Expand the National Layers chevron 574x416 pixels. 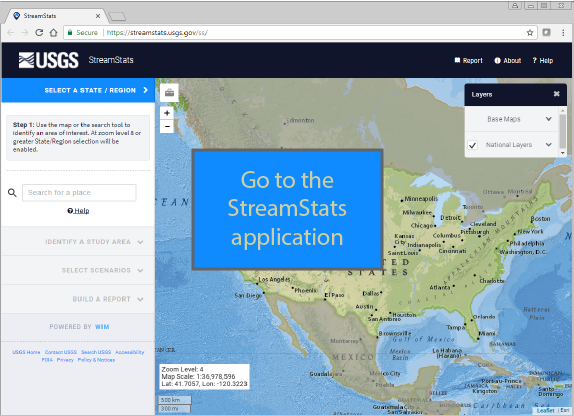[548, 145]
